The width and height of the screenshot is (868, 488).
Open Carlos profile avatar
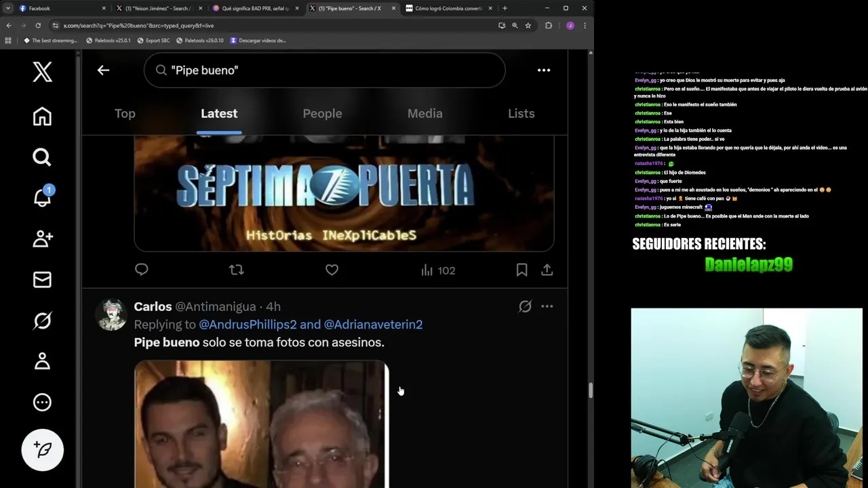coord(112,314)
